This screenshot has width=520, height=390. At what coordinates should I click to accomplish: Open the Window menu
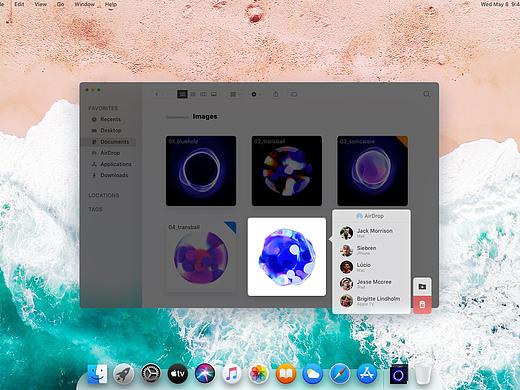click(x=84, y=4)
